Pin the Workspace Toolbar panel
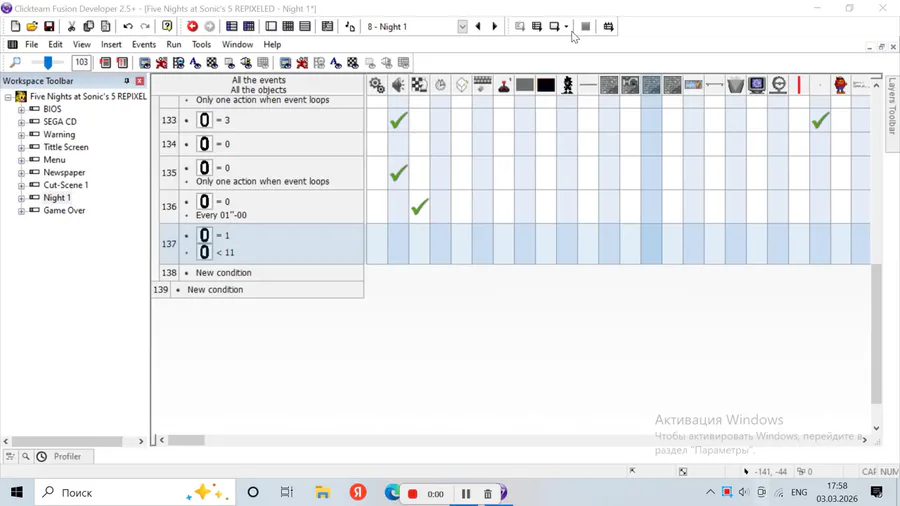900x506 pixels. pyautogui.click(x=127, y=81)
